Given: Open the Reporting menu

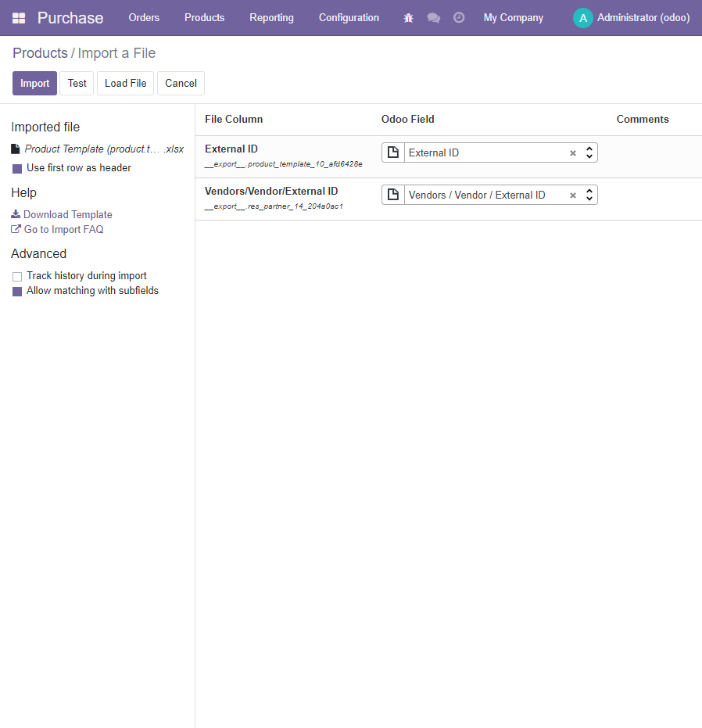Looking at the screenshot, I should [x=271, y=18].
